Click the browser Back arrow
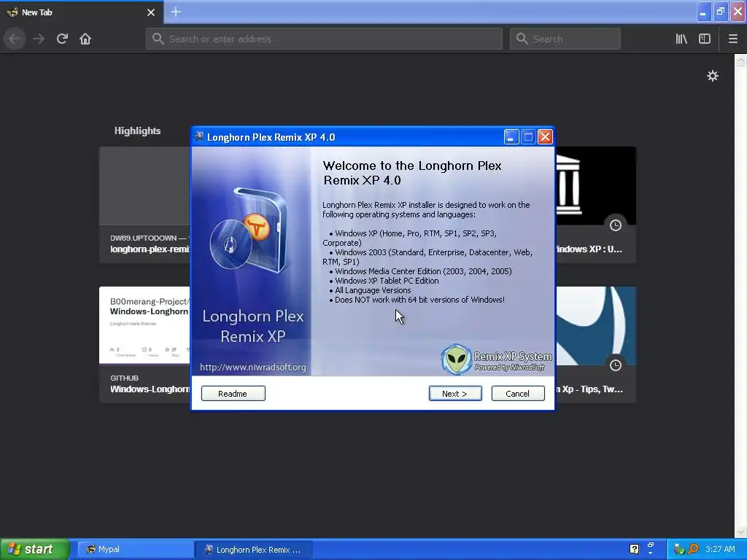This screenshot has width=747, height=560. [15, 39]
